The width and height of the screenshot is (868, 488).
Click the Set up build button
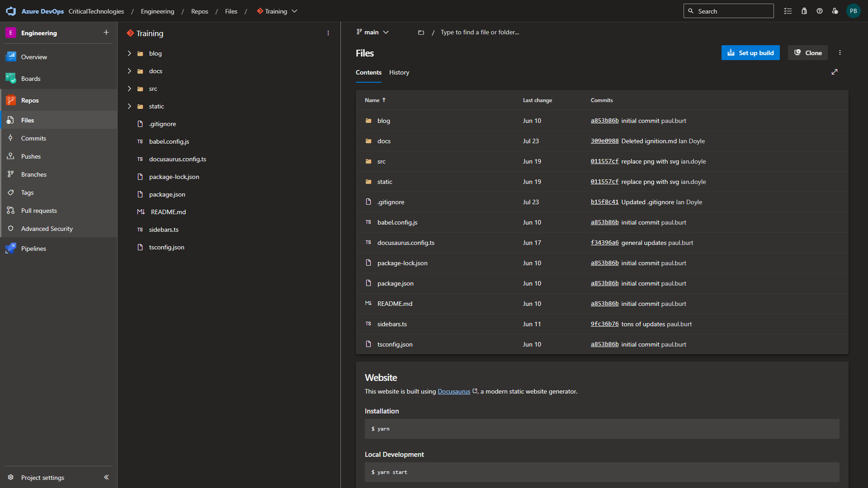click(750, 53)
